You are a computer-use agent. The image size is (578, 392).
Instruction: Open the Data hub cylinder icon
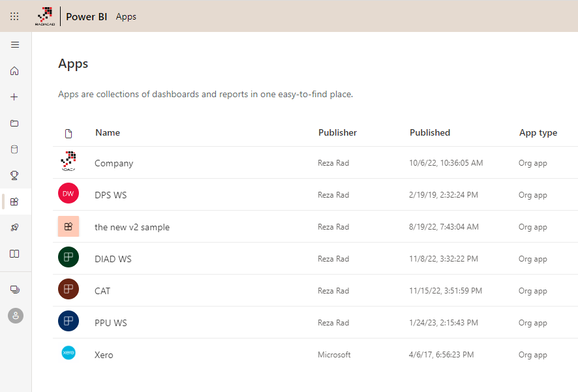15,149
